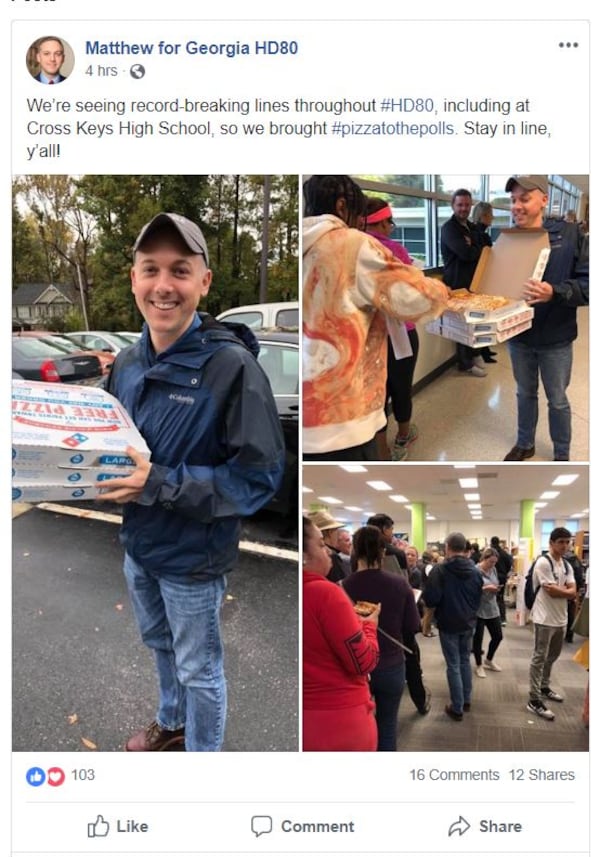The width and height of the screenshot is (600, 857).
Task: Open the #HD80 hashtag
Action: pyautogui.click(x=407, y=105)
